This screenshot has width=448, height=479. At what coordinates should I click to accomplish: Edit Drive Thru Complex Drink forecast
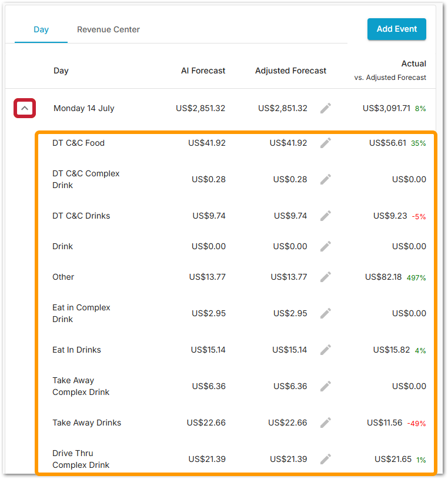tap(326, 459)
